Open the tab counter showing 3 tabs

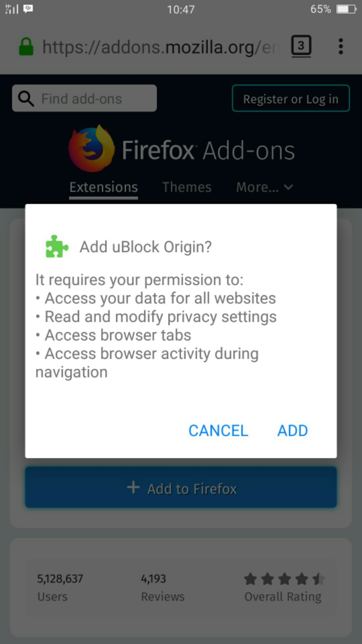(301, 47)
